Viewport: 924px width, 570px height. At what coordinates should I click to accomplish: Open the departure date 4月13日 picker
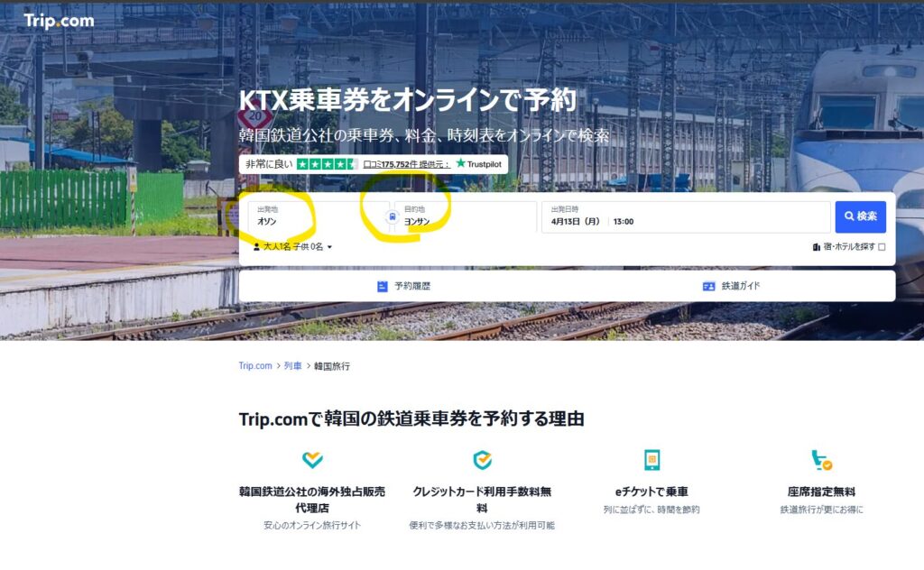pos(575,221)
